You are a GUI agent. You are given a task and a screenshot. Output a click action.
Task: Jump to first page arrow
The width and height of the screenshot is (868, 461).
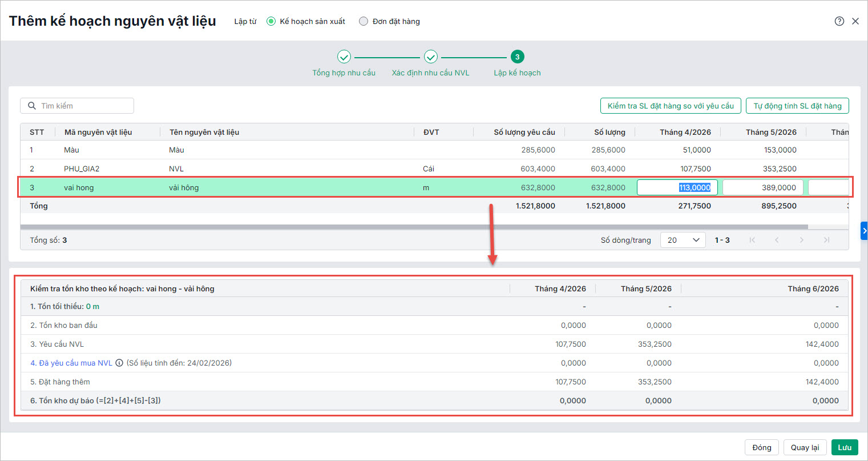(x=752, y=240)
